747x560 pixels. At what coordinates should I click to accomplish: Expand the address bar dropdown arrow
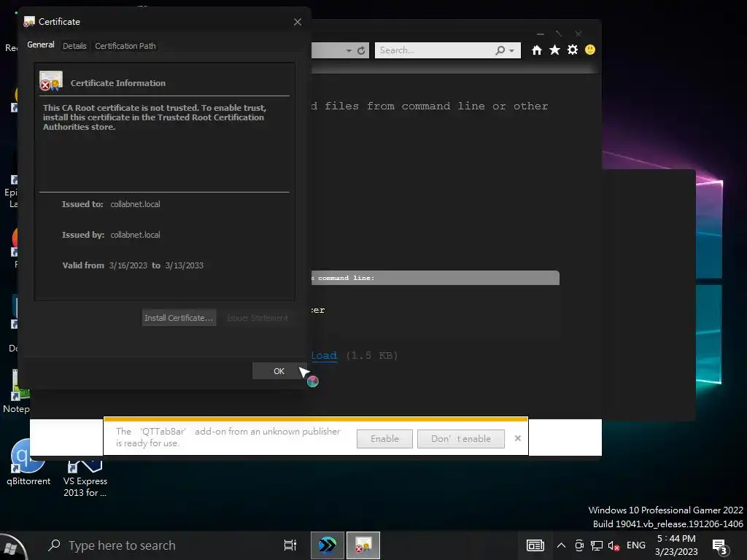click(x=349, y=50)
